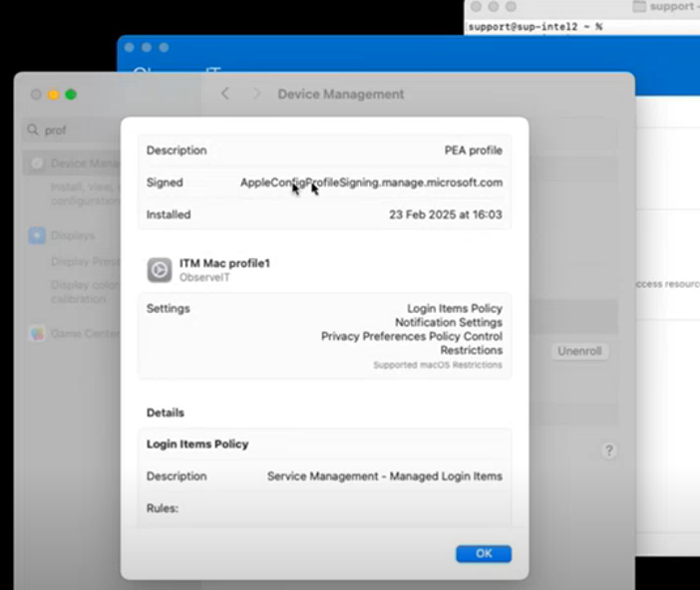
Task: Open the Display color calibration sidebar entry
Action: pyautogui.click(x=85, y=291)
